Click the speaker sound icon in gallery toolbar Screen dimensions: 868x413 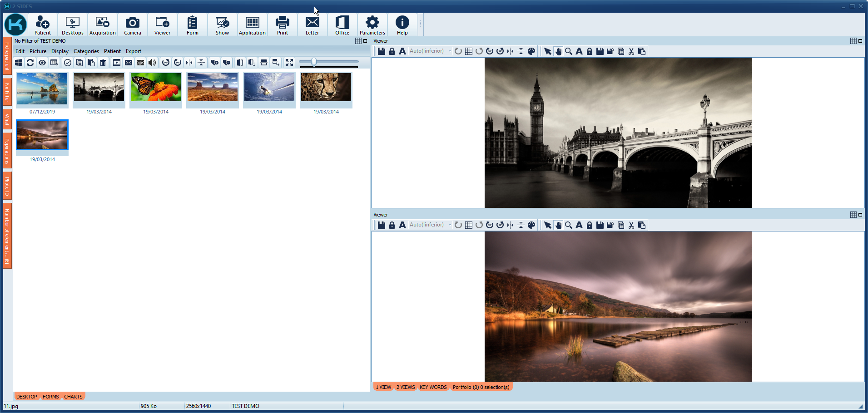point(152,63)
